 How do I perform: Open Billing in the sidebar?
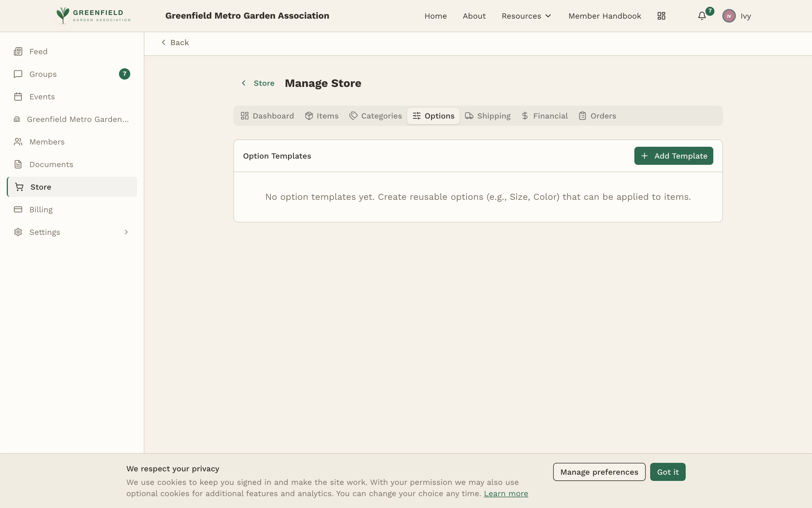point(72,209)
